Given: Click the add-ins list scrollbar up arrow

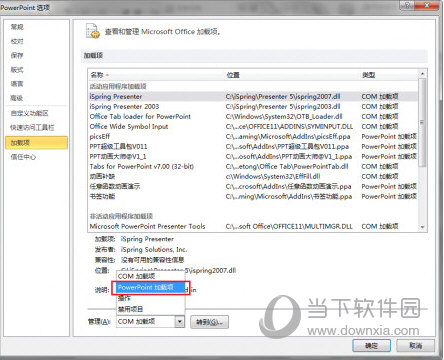Looking at the screenshot, I should coord(422,74).
